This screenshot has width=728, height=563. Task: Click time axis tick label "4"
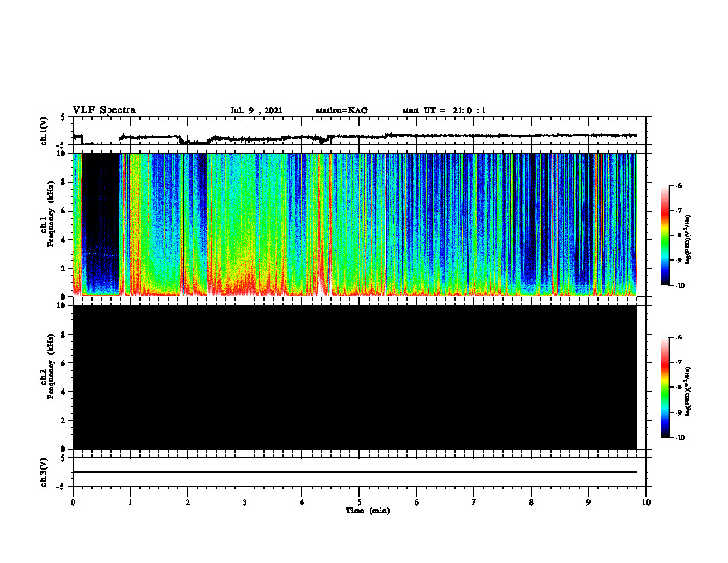pyautogui.click(x=302, y=501)
